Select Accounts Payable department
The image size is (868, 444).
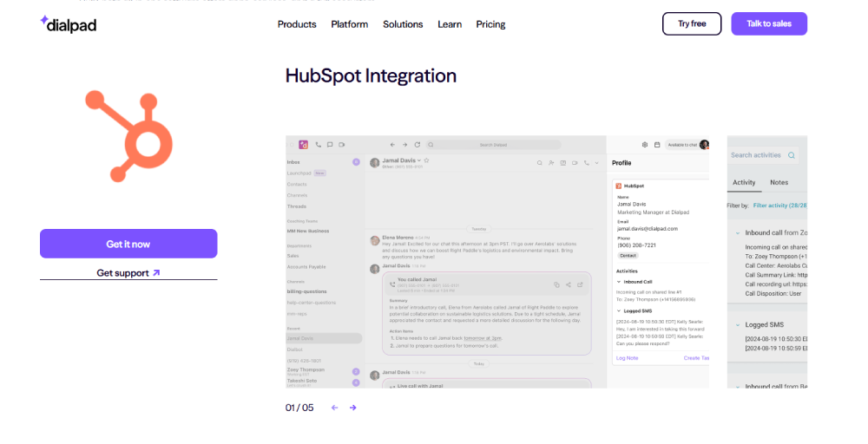(x=306, y=267)
